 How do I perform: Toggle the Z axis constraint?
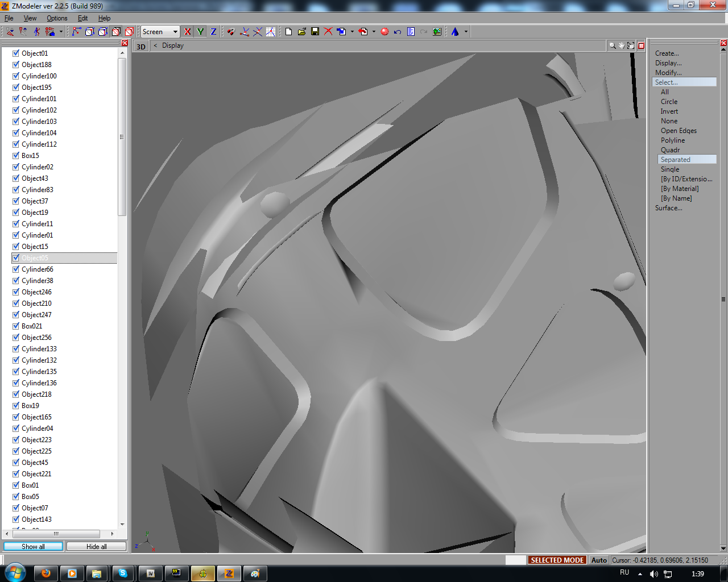(214, 32)
